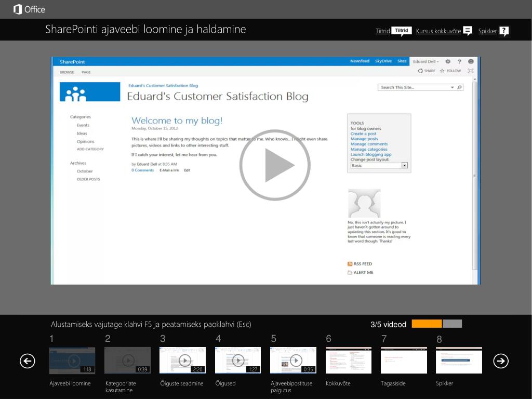Open the Spikker link
Screen dimensions: 532x399
(487, 31)
